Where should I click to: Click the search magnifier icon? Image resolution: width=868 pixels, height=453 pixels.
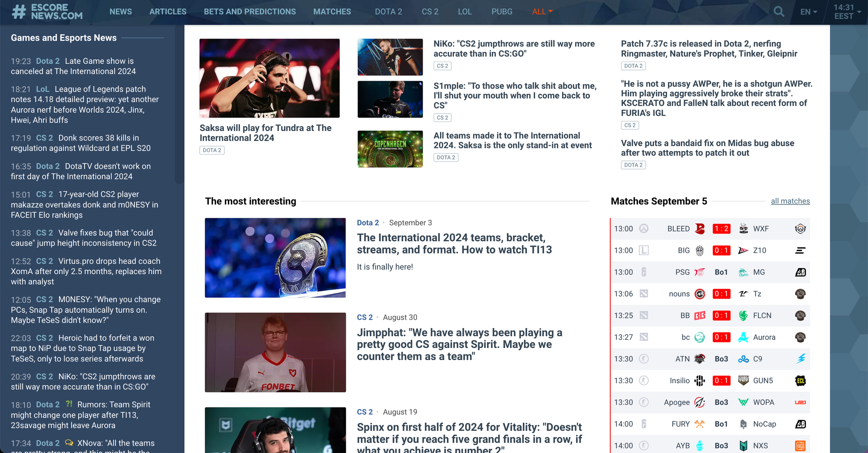[779, 12]
